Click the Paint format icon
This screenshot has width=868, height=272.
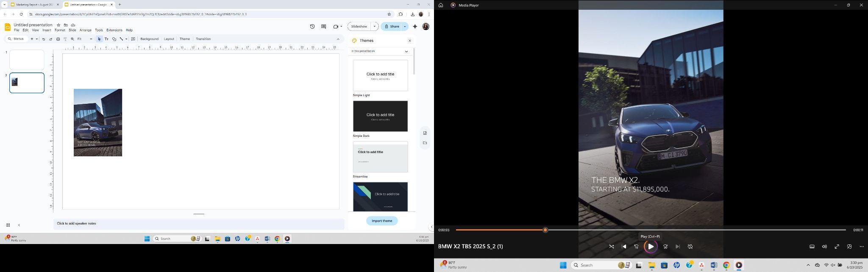click(x=65, y=39)
